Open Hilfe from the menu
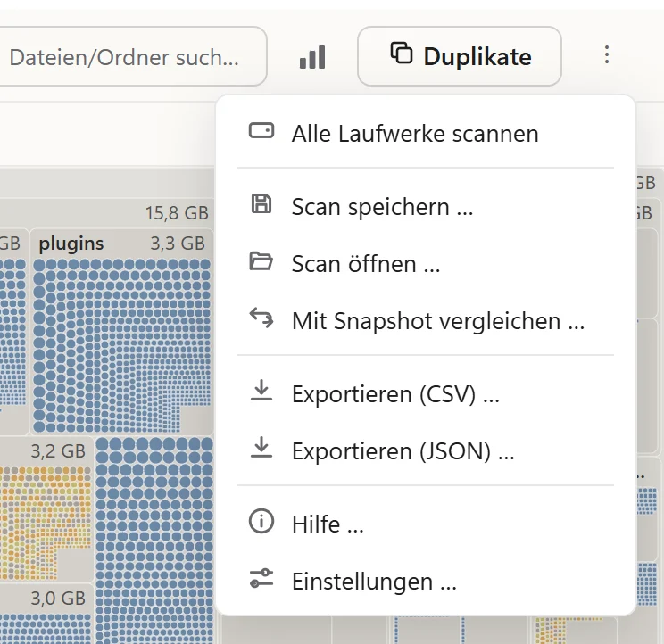The height and width of the screenshot is (644, 664). 426,524
